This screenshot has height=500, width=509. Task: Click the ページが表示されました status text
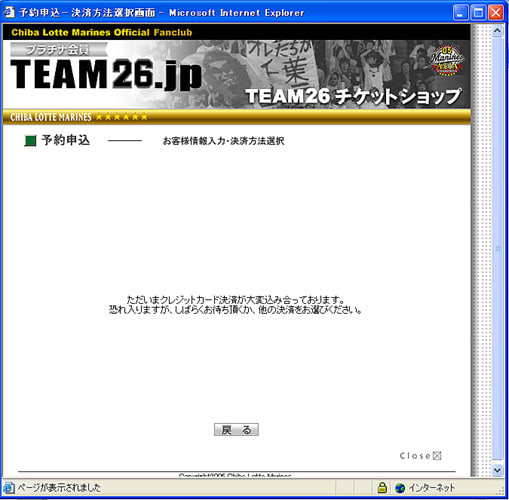(x=59, y=488)
